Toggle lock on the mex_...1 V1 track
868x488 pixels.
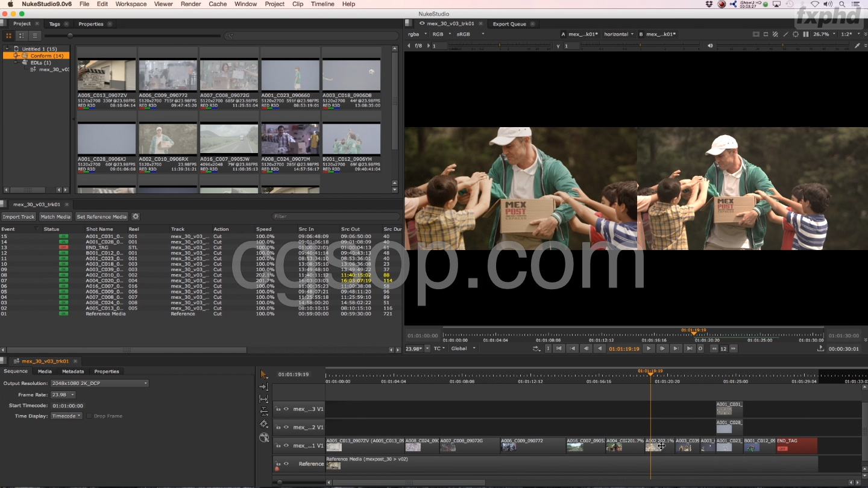point(278,446)
